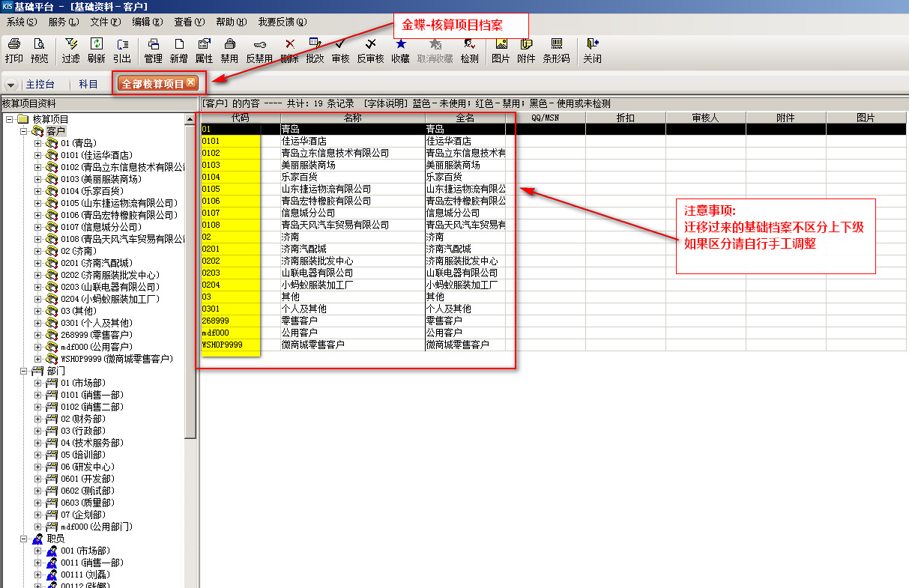Expand the 01 (青岛) customer node
909x588 pixels.
coord(38,143)
